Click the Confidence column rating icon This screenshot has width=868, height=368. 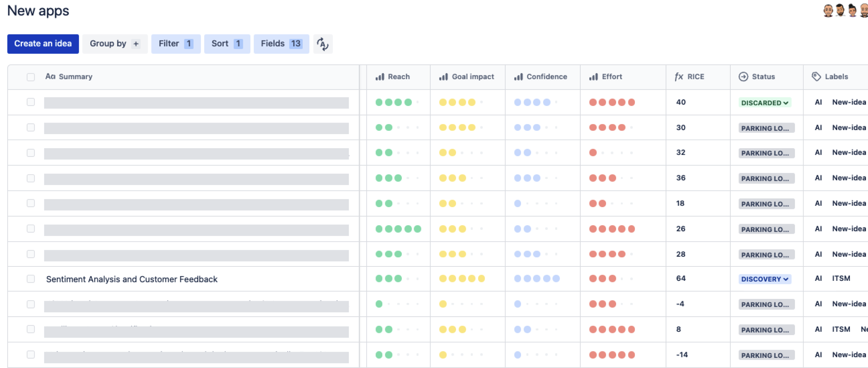click(519, 77)
